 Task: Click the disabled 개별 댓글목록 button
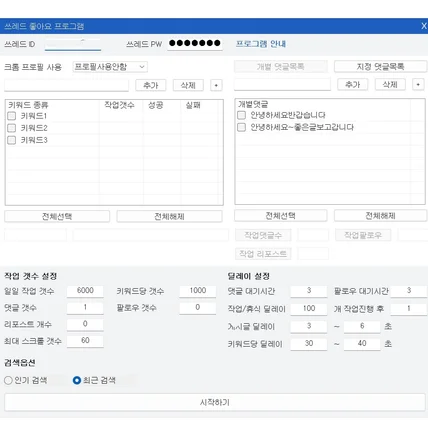(x=280, y=67)
